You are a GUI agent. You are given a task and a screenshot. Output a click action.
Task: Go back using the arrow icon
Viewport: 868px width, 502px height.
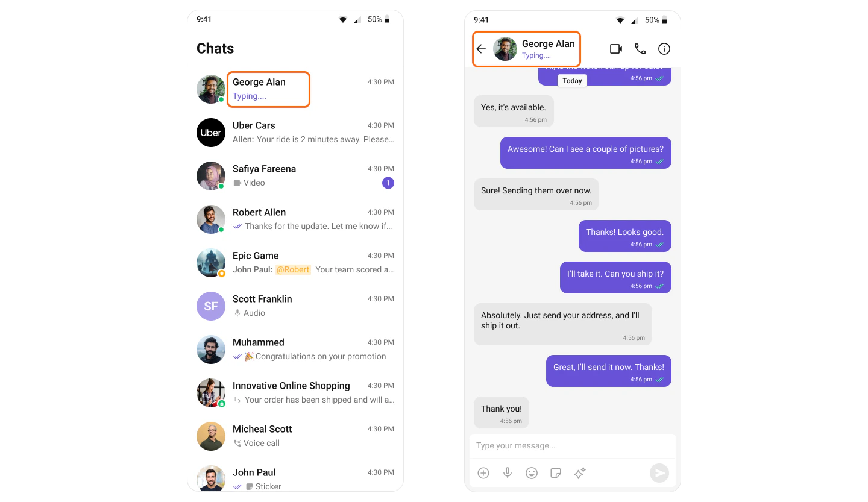pos(481,49)
